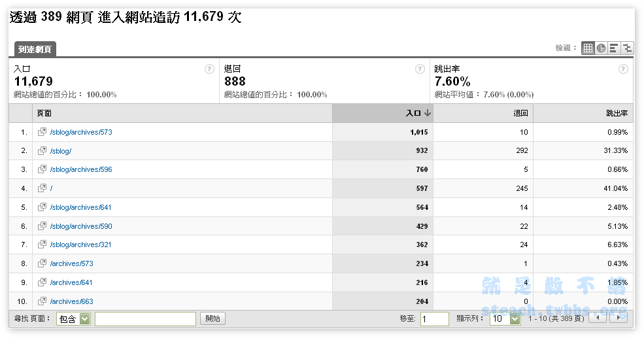Click help icon in 入口 summary box
644x338 pixels.
(209, 69)
